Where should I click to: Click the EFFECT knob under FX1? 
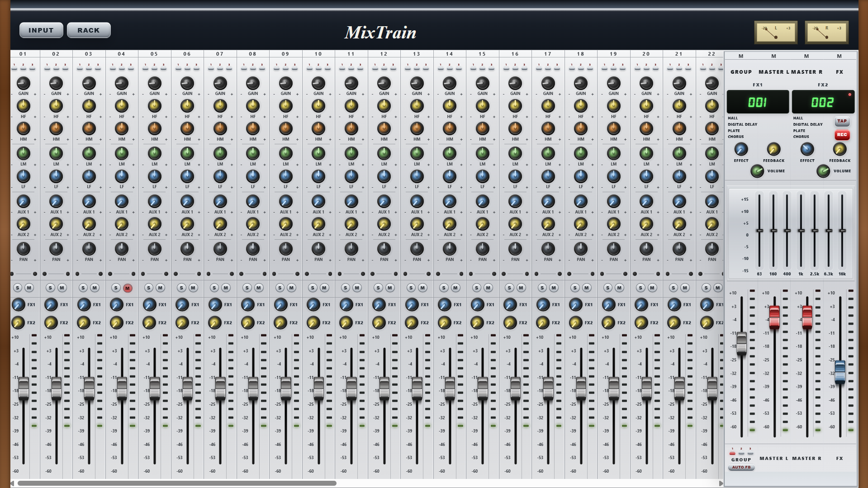point(740,150)
